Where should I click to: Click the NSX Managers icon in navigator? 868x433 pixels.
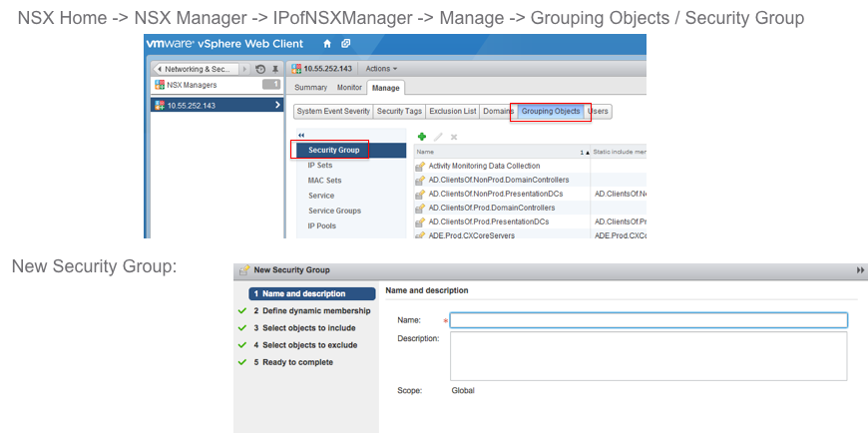(160, 85)
